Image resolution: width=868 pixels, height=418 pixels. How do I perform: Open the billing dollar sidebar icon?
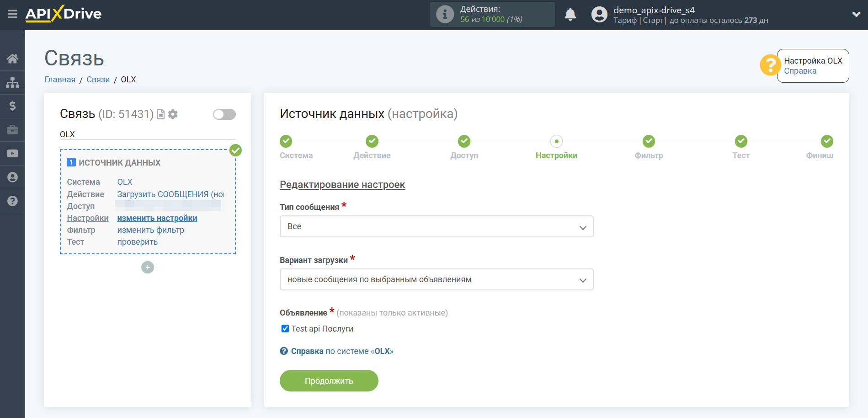click(x=12, y=106)
